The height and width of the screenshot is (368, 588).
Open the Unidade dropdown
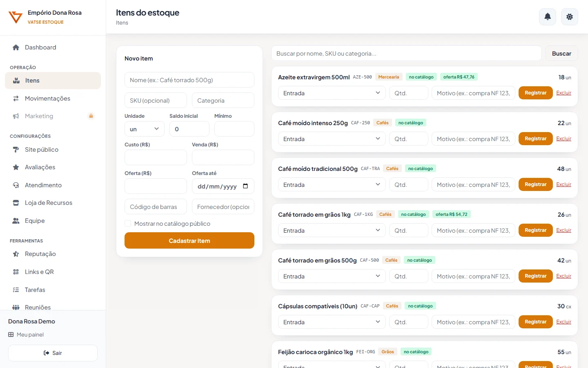coord(144,129)
